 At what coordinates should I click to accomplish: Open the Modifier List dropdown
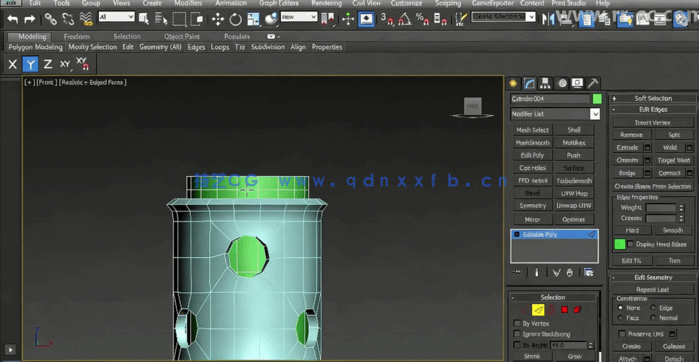click(555, 114)
